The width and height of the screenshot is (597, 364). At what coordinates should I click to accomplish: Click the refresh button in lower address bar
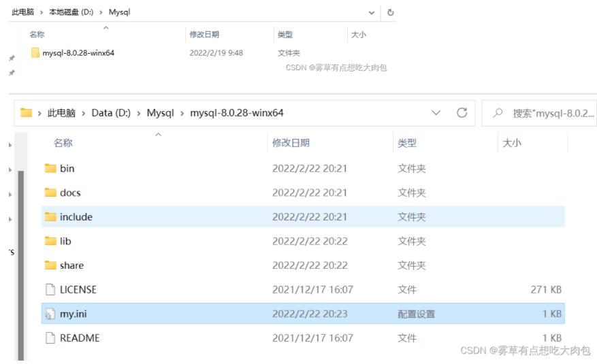[x=462, y=113]
